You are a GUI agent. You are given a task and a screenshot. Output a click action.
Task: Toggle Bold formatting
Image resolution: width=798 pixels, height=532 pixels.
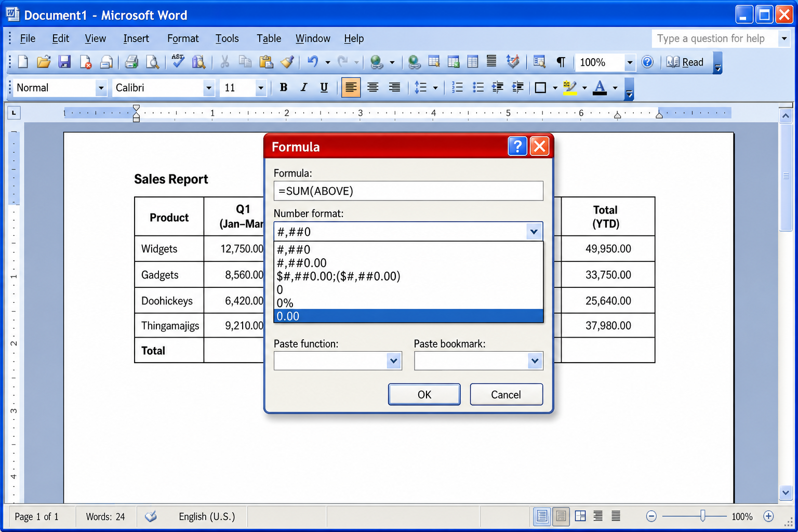click(283, 87)
